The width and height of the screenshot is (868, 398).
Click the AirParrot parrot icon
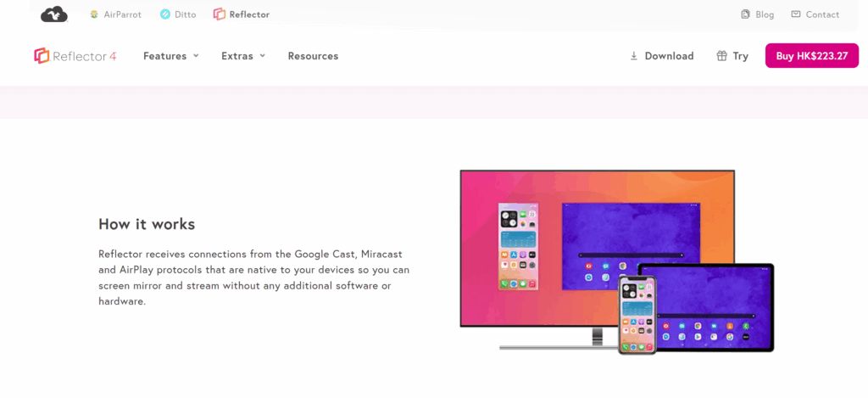(x=94, y=14)
